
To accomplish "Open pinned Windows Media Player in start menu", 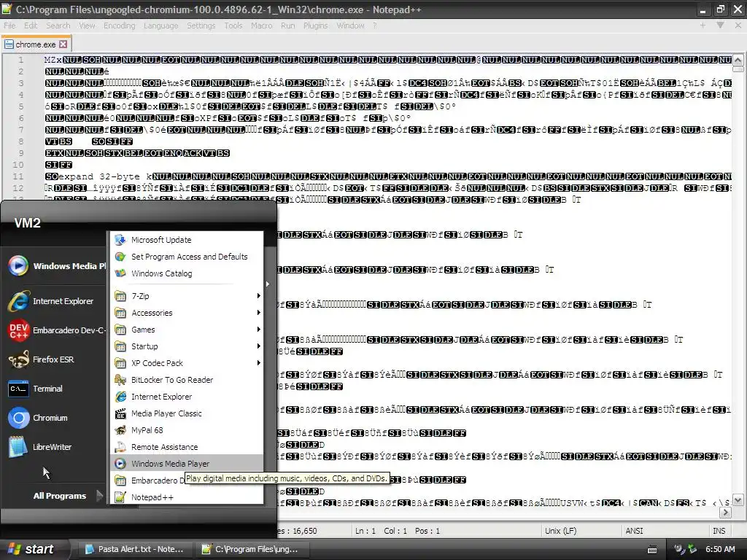I will (x=56, y=265).
